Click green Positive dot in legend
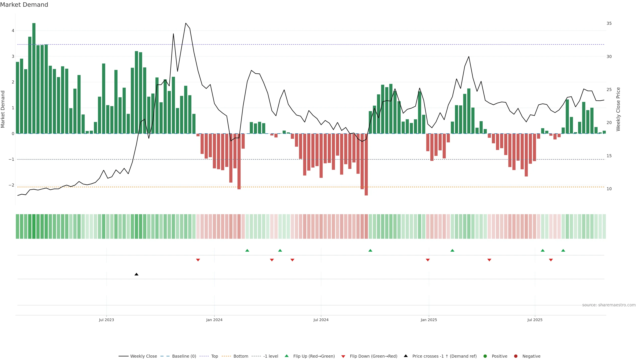Viewport: 644px width, 362px height. coord(485,356)
